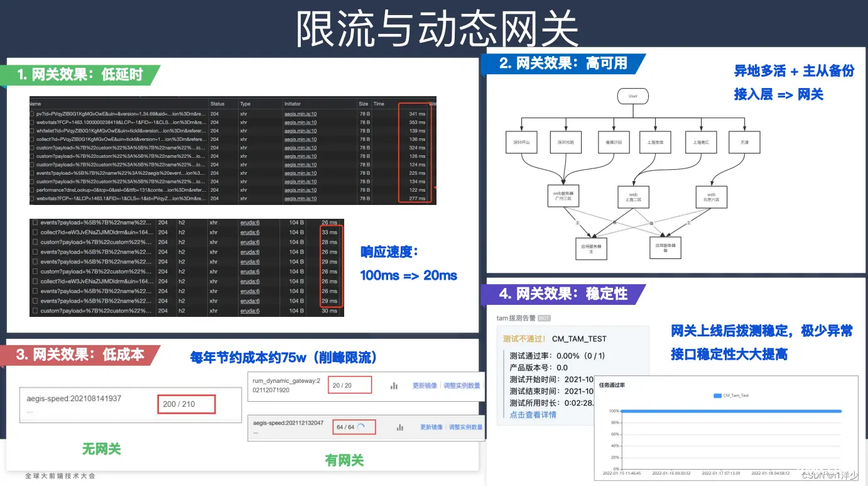
Task: Select the 深圳光明 node in diagram
Action: coord(566,142)
